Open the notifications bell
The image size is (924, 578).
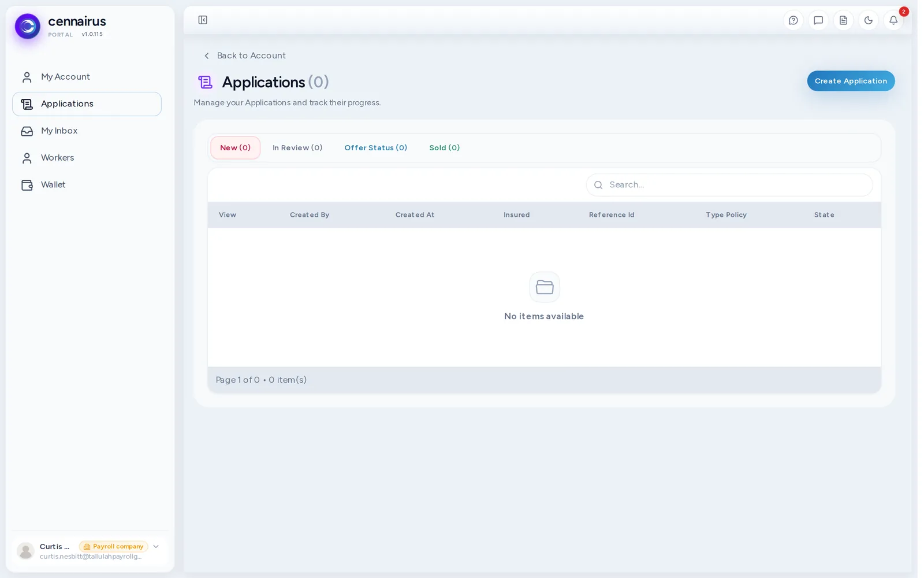[x=893, y=20]
